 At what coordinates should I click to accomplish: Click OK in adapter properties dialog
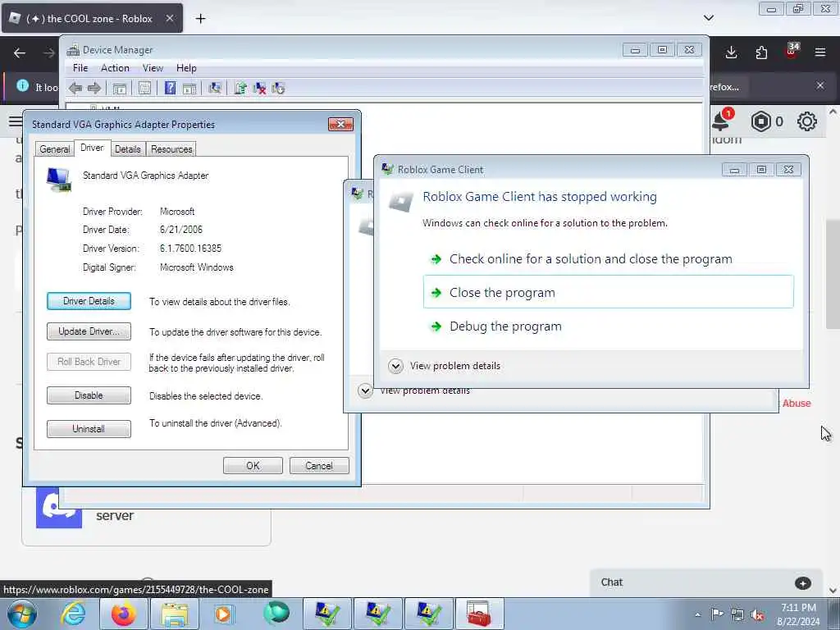point(253,466)
